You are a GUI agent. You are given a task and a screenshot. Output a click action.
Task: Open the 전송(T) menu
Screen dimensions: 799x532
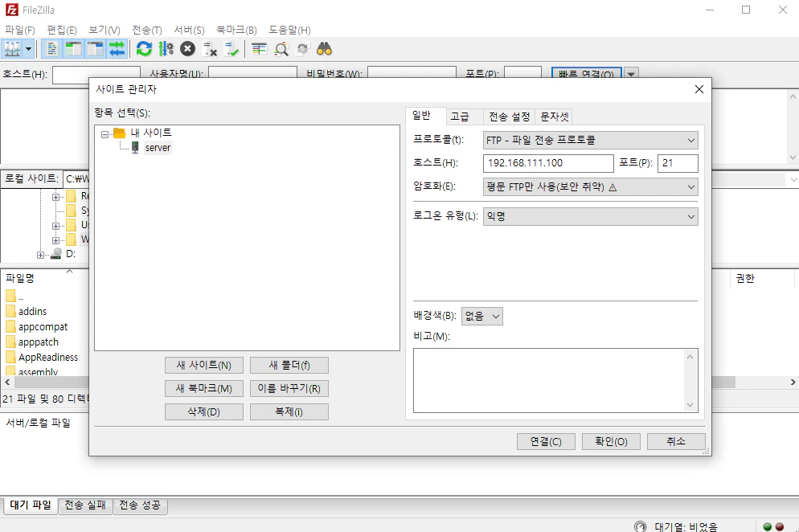click(x=147, y=30)
